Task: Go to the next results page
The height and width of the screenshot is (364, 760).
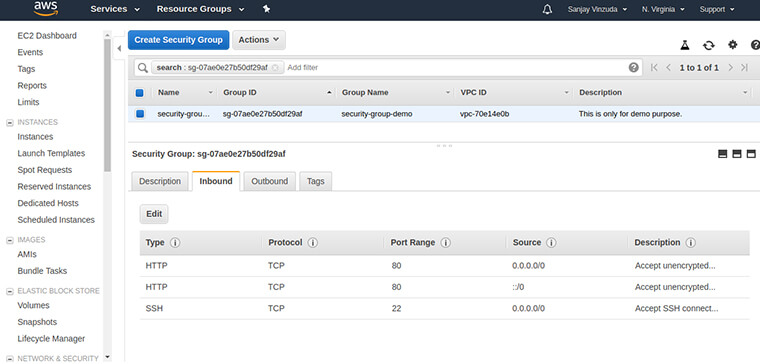Action: pyautogui.click(x=730, y=68)
